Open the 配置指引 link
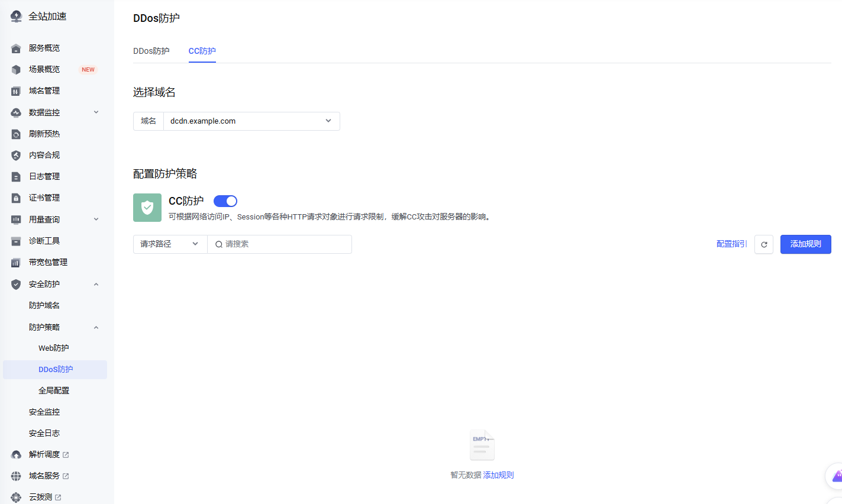 [x=731, y=244]
